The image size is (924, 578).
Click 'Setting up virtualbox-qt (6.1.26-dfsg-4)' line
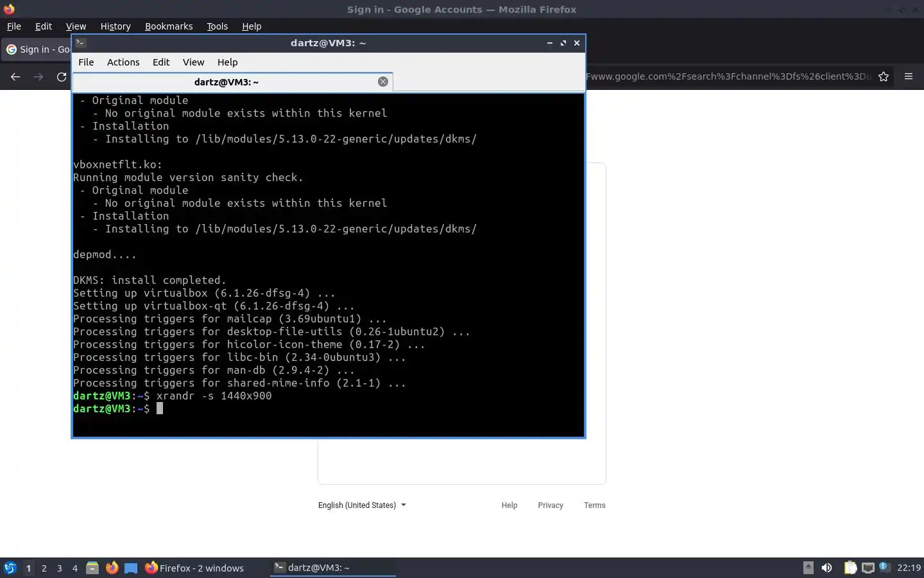click(214, 306)
